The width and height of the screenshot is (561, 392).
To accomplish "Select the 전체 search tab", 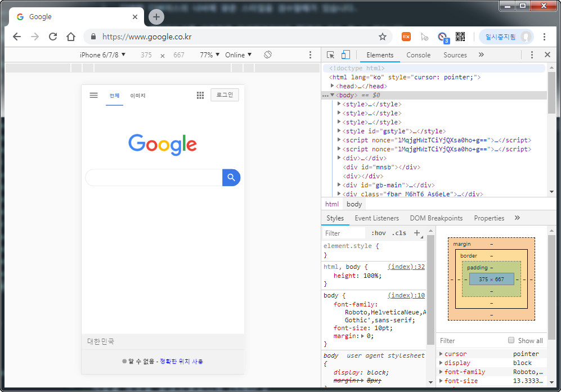I will coord(114,96).
